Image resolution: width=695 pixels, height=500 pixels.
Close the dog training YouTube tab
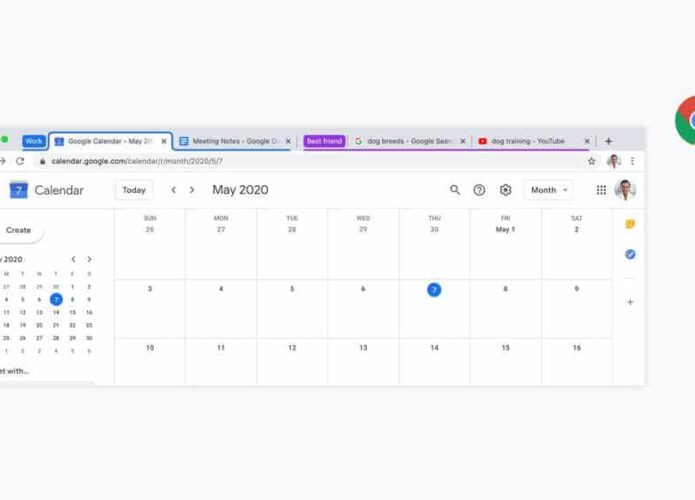pyautogui.click(x=587, y=141)
